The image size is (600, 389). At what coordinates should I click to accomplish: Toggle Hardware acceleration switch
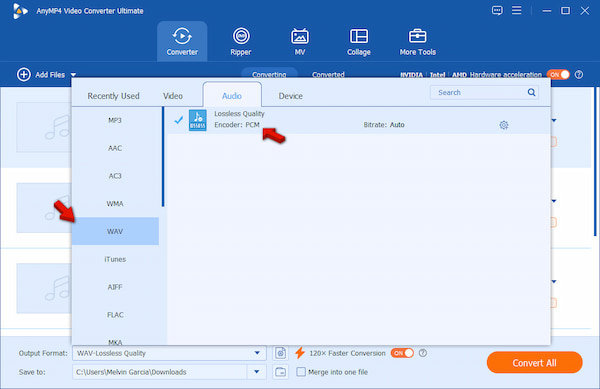(x=558, y=75)
